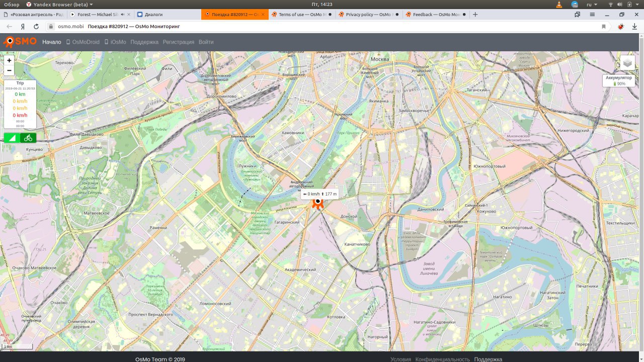644x362 pixels.
Task: Open Yandex Browser (beta) app menu
Action: (x=59, y=5)
